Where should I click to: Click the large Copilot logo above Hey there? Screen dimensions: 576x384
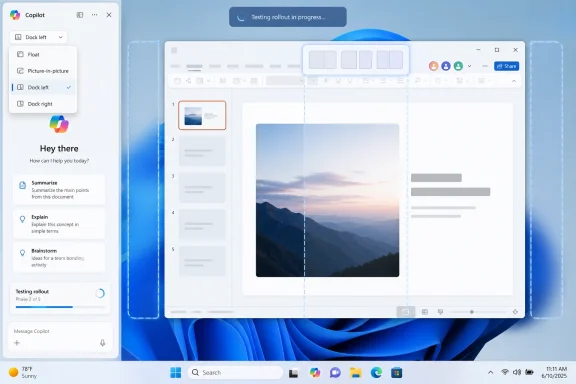click(59, 124)
